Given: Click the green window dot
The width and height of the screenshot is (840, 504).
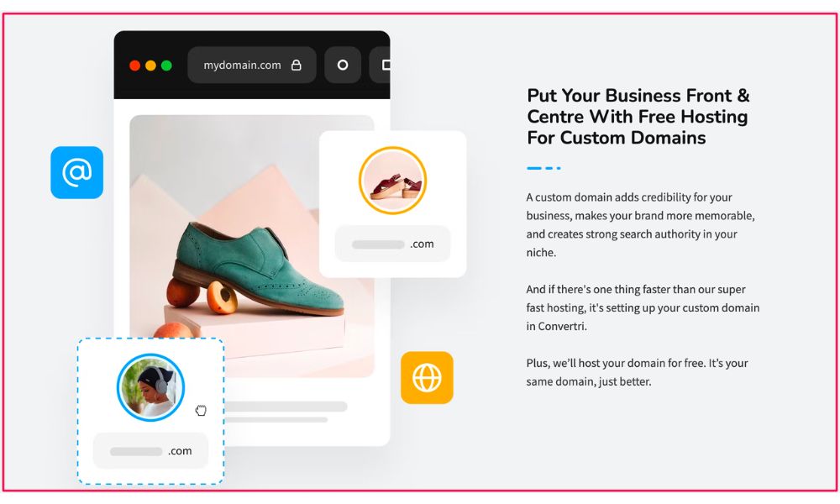Looking at the screenshot, I should click(166, 66).
